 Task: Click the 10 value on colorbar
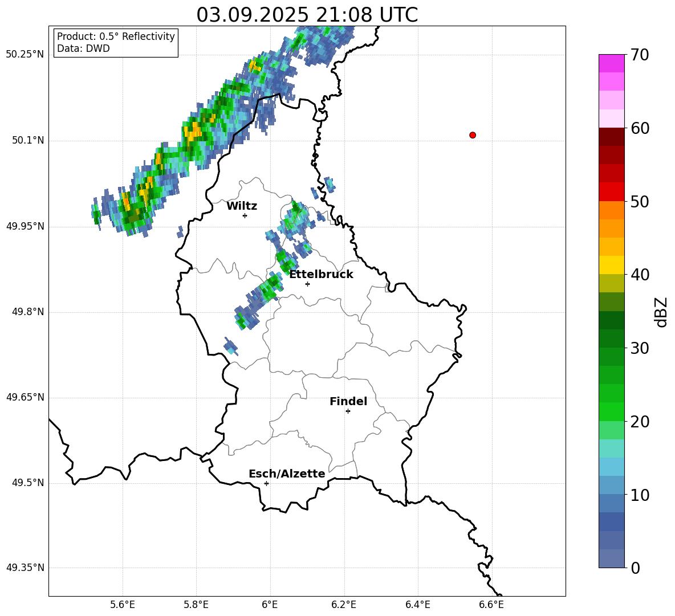[x=640, y=495]
